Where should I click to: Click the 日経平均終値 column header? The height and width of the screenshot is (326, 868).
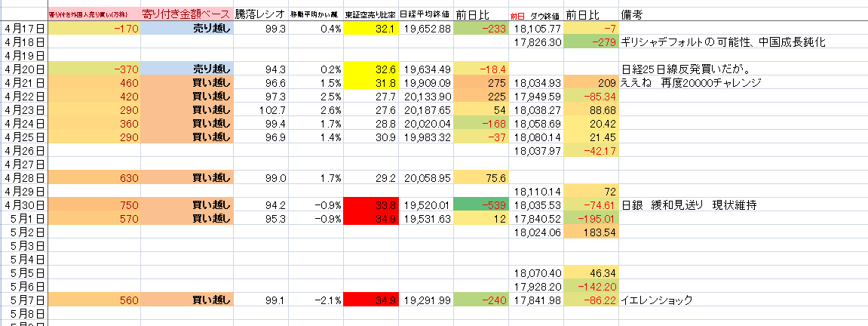425,14
